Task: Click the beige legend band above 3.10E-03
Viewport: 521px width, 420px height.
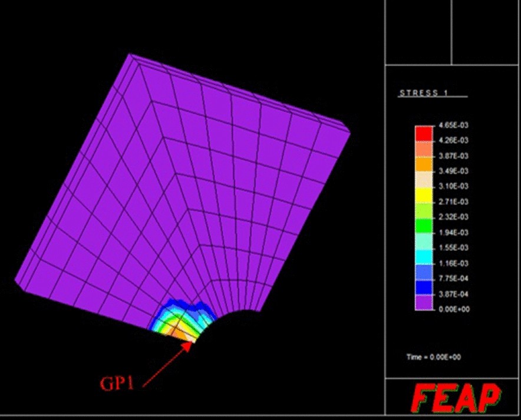Action: 424,180
